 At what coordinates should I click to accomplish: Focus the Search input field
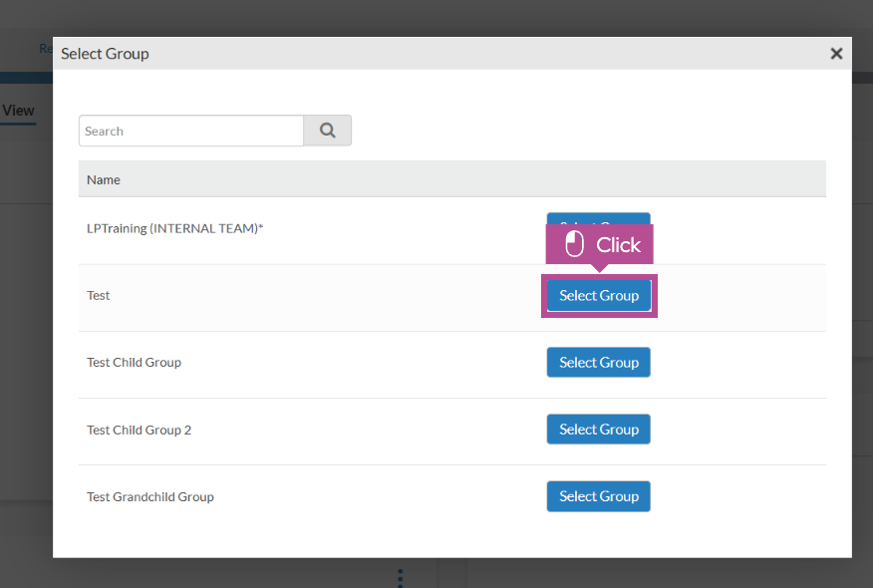tap(191, 131)
